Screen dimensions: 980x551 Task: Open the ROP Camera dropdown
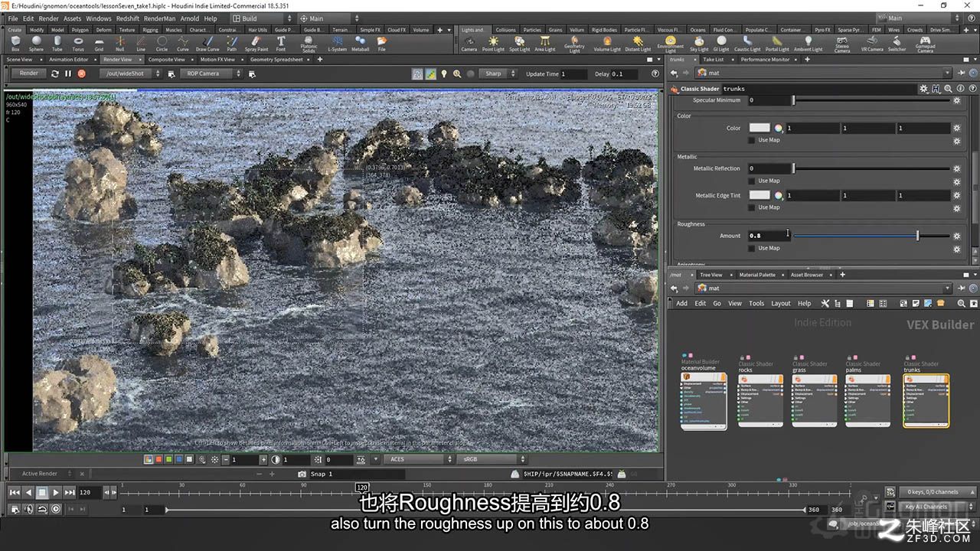tap(211, 73)
